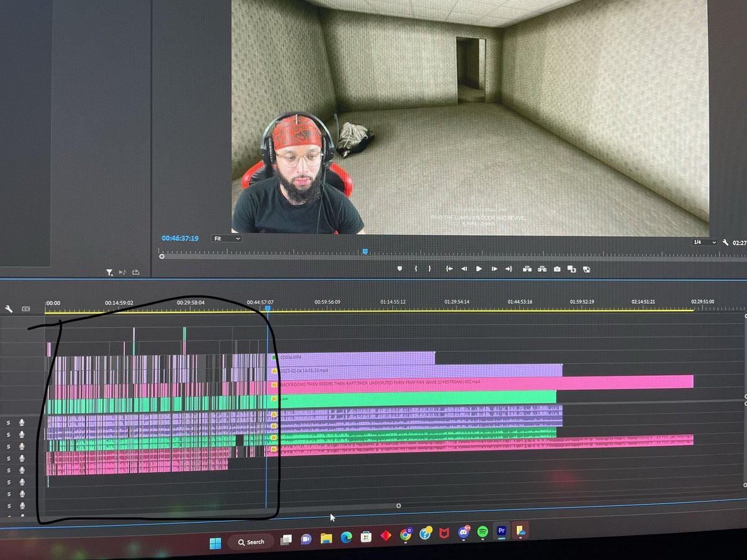Click 00:14:59:02 on the time ruler
Image resolution: width=747 pixels, height=560 pixels.
(x=119, y=303)
